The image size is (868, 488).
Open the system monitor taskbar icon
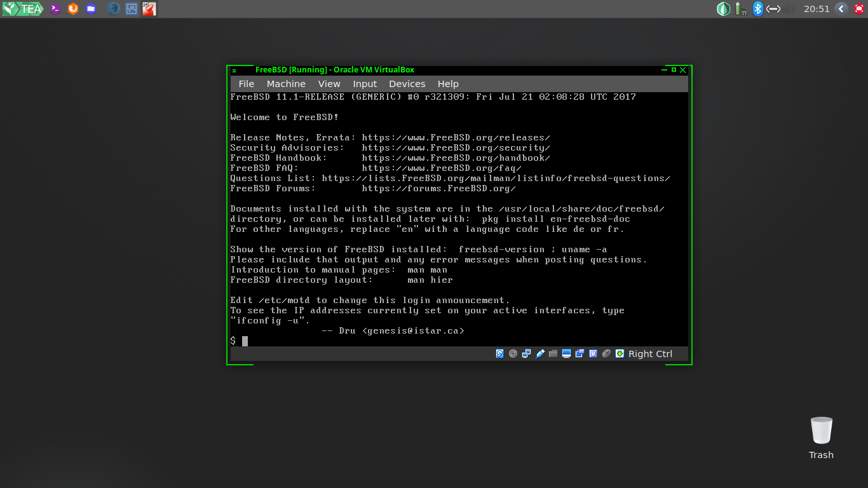pyautogui.click(x=132, y=9)
